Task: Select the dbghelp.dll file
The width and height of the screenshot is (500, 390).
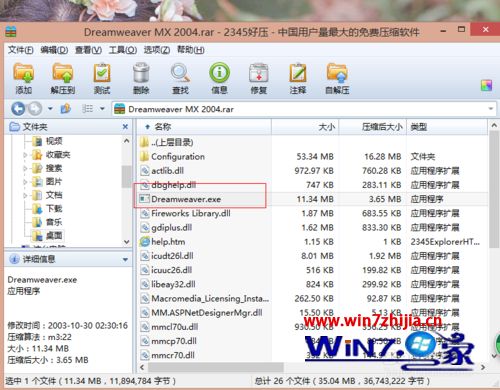Action: (x=174, y=185)
